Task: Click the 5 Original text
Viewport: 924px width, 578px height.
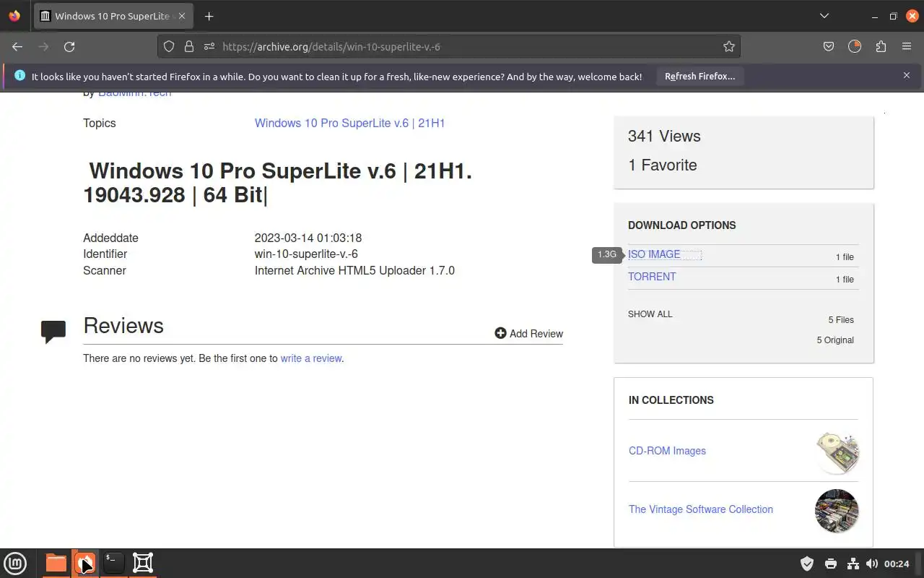Action: point(835,340)
